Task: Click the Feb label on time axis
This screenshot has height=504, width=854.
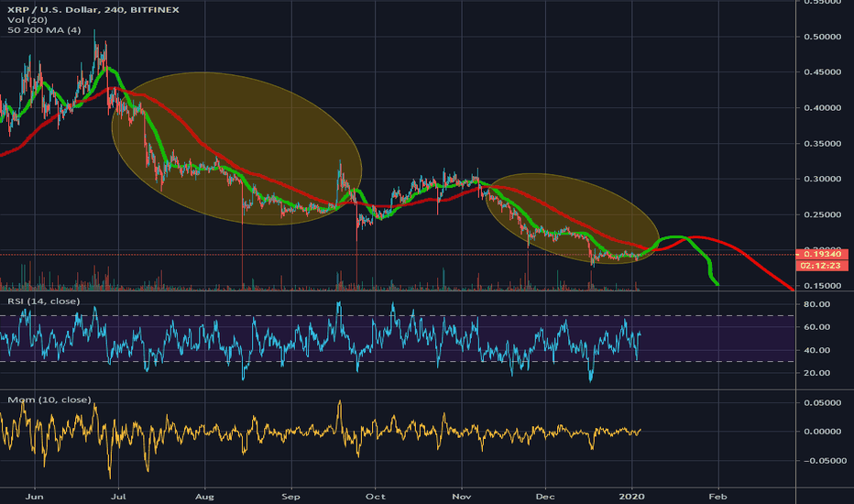Action: click(717, 497)
